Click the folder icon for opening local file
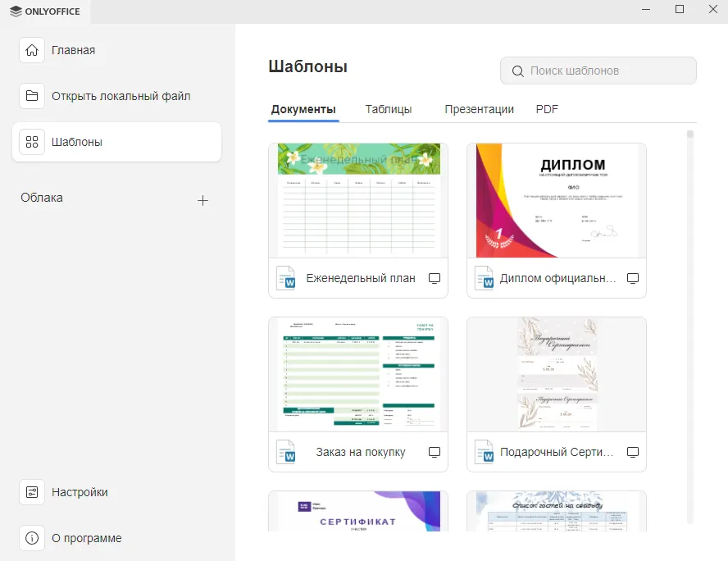This screenshot has height=561, width=728. [x=32, y=96]
